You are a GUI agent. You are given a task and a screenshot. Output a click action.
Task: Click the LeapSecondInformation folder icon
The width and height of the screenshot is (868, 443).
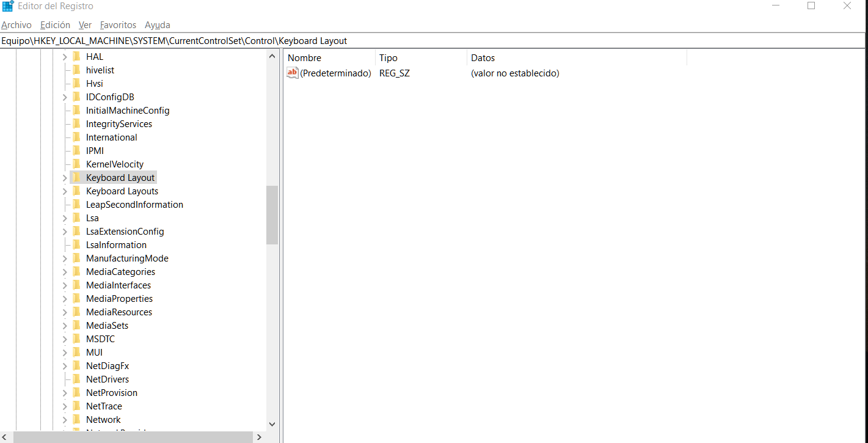pyautogui.click(x=76, y=205)
